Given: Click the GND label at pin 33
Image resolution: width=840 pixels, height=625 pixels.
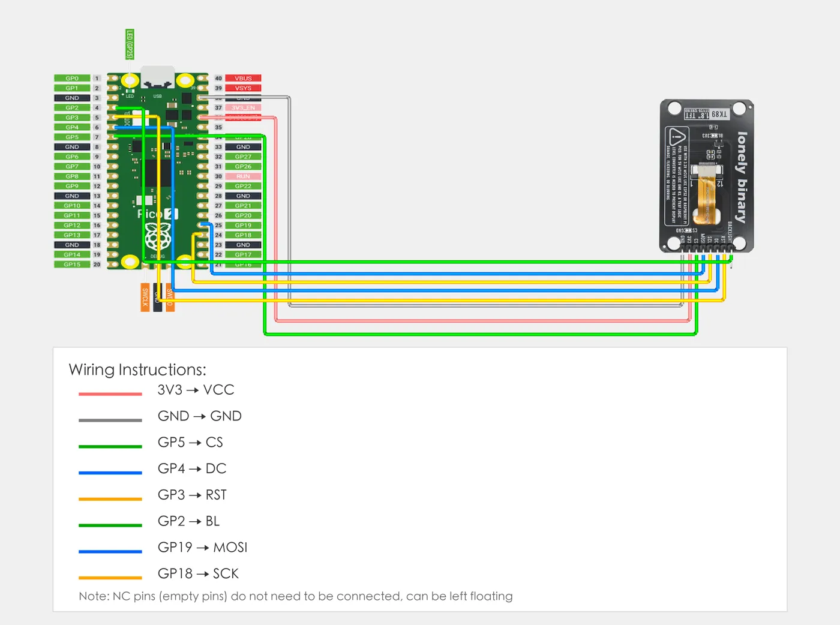Looking at the screenshot, I should (x=243, y=147).
